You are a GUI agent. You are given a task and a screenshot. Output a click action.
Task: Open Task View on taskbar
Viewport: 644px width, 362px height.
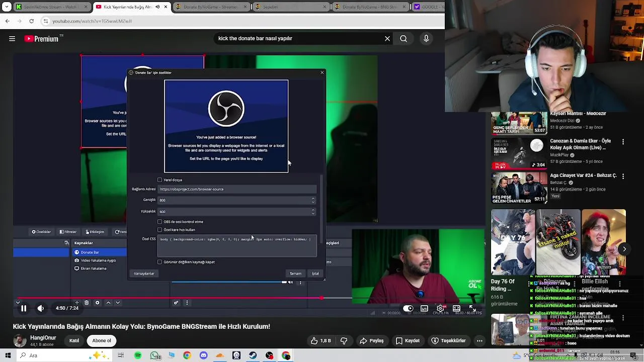(121, 355)
